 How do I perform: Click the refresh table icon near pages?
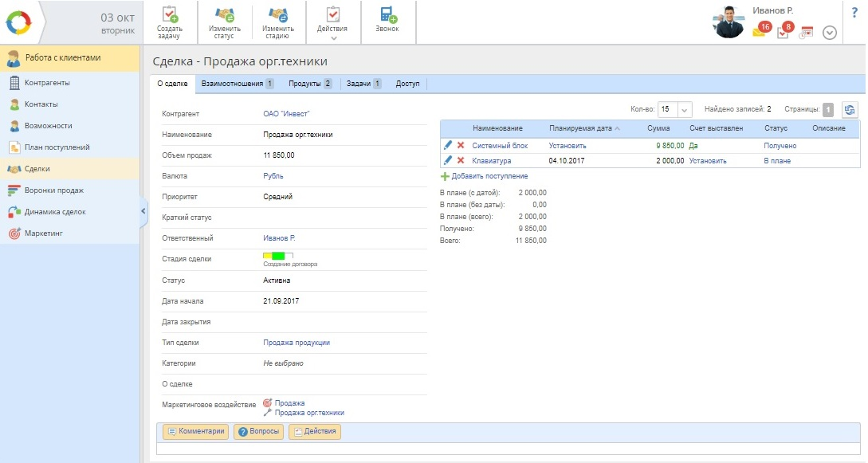tap(850, 110)
